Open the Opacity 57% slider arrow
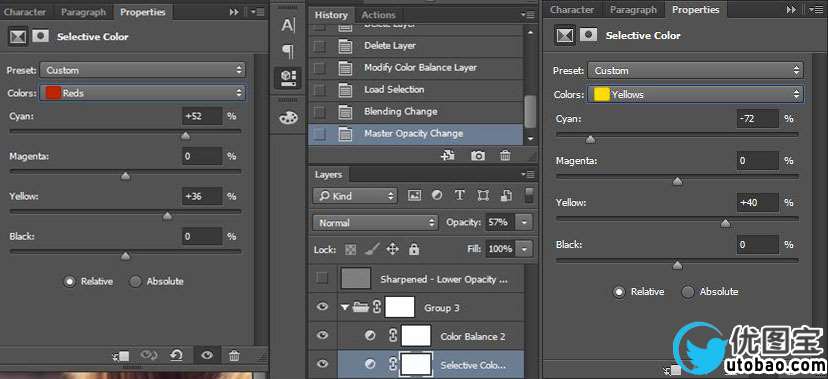Viewport: 828px width, 379px height. click(524, 222)
